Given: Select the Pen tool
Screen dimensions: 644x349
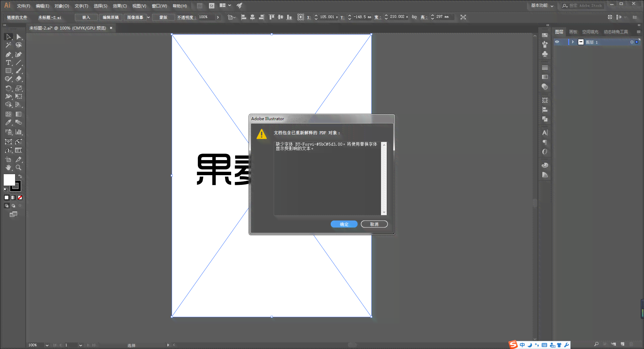Looking at the screenshot, I should click(8, 54).
